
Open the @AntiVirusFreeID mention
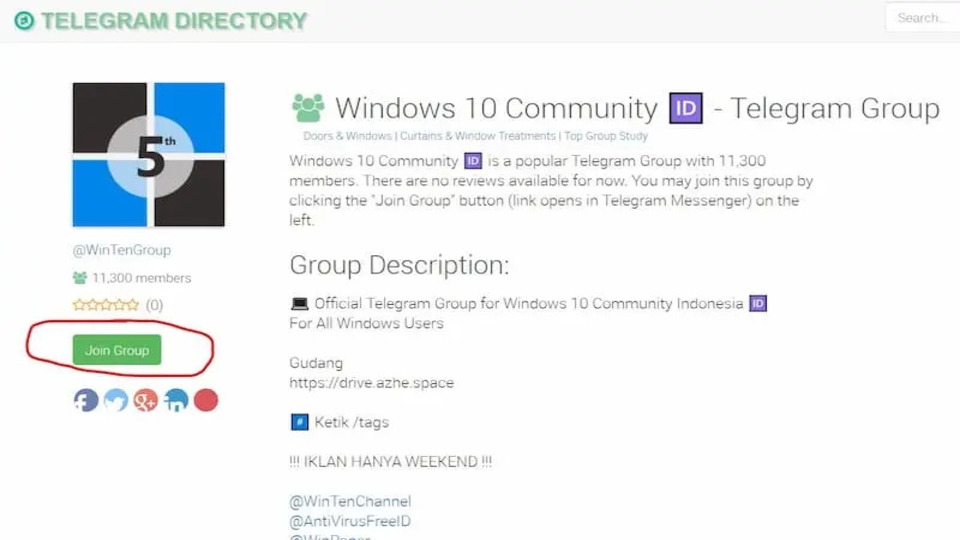350,521
